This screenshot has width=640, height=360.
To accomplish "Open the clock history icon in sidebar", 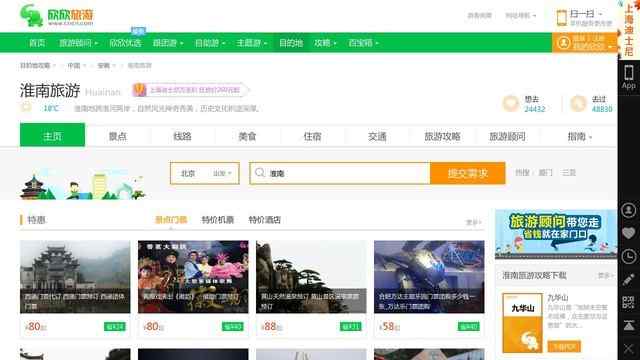I will tap(629, 256).
